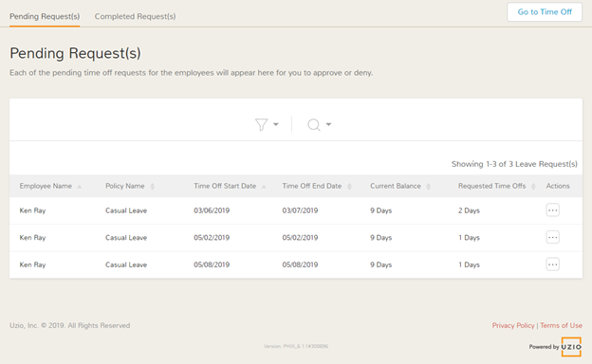This screenshot has width=592, height=364.
Task: Open the filter funnel icon
Action: (x=261, y=124)
